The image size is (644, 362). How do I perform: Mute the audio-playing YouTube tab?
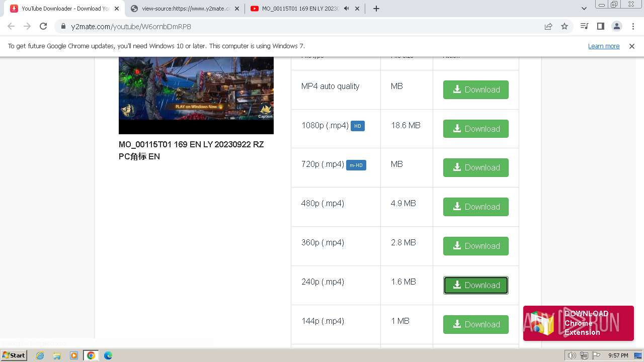pyautogui.click(x=346, y=9)
